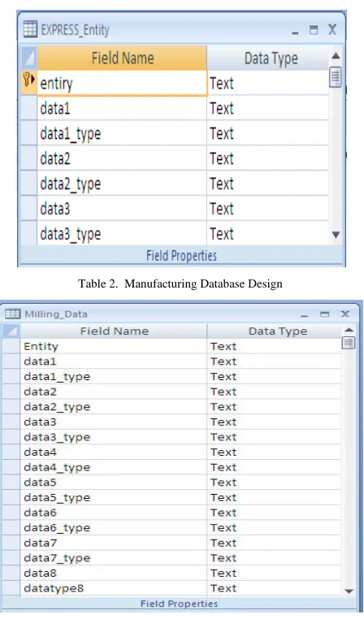Open Data Type cell for data4 in Milling_Data
The height and width of the screenshot is (619, 364).
(x=274, y=452)
